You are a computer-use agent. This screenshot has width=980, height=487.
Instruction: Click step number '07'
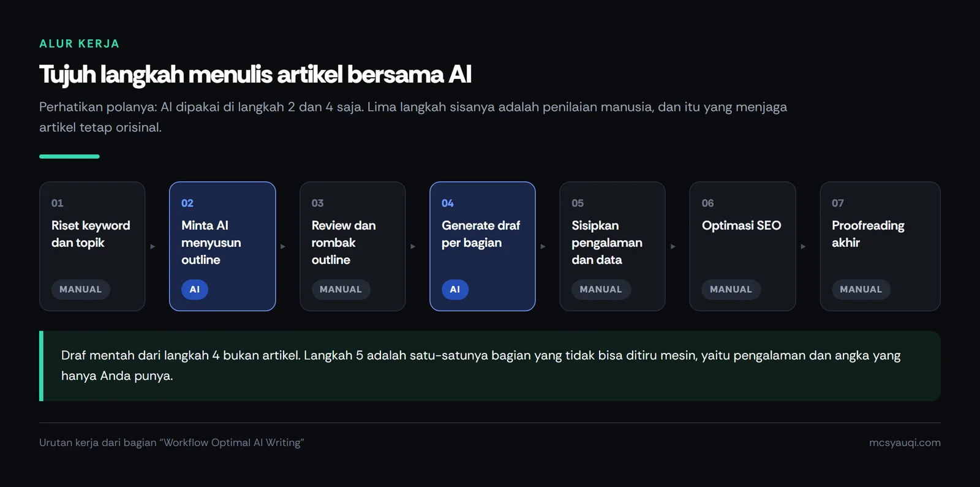[x=838, y=203]
